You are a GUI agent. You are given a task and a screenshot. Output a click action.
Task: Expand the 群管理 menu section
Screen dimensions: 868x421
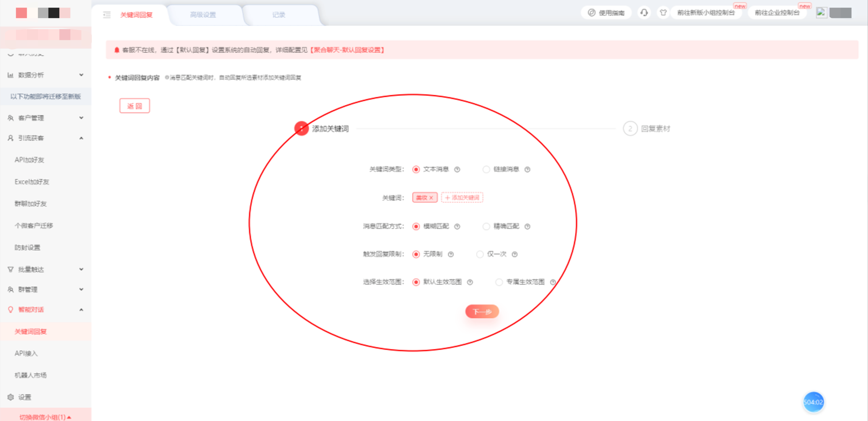pos(81,289)
